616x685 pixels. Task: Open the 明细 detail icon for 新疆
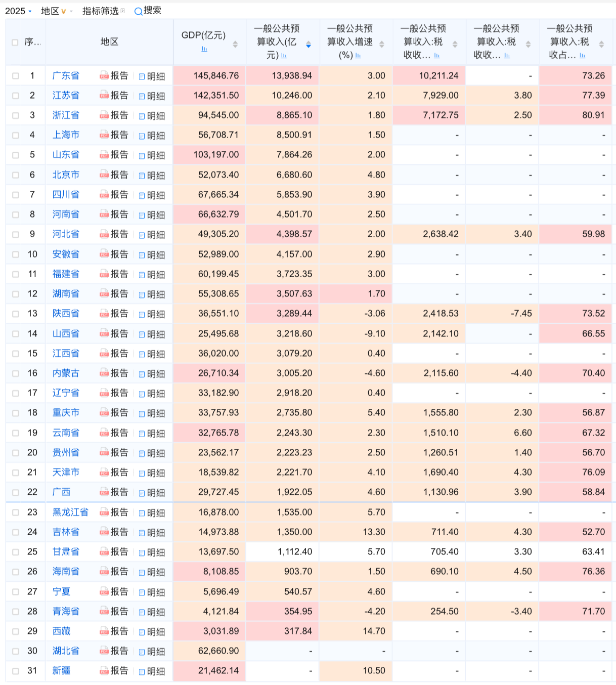click(142, 671)
